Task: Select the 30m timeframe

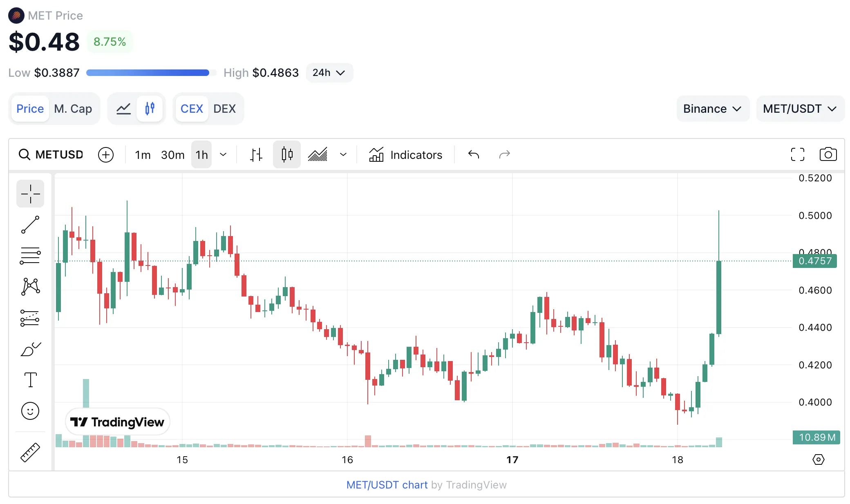Action: pos(172,155)
